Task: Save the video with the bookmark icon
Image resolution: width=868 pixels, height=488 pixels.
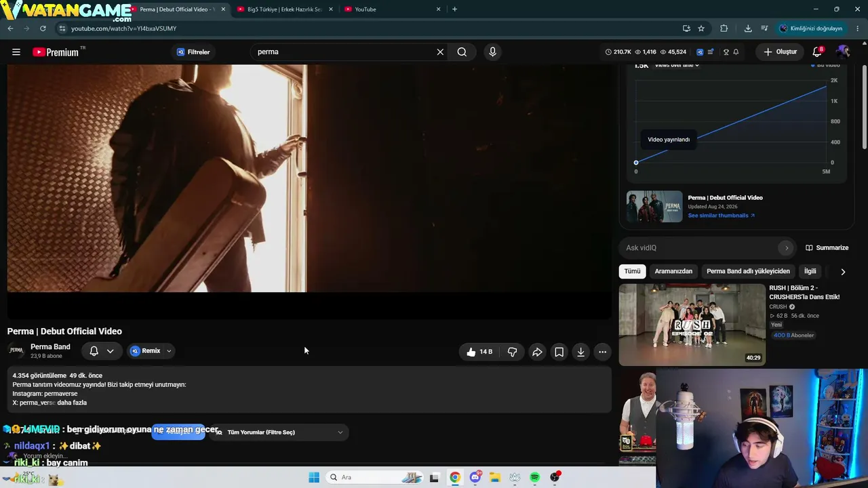Action: tap(559, 352)
